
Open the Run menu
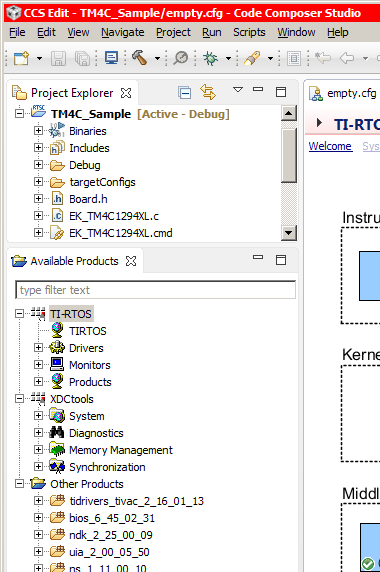click(212, 32)
